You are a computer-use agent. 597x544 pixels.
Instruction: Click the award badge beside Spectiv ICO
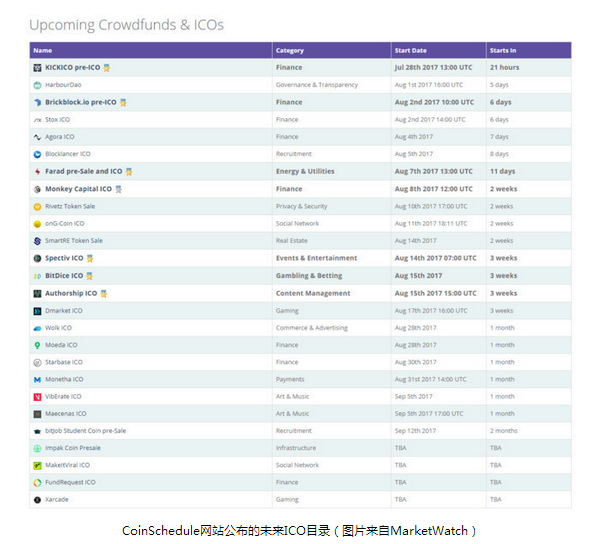[x=90, y=258]
